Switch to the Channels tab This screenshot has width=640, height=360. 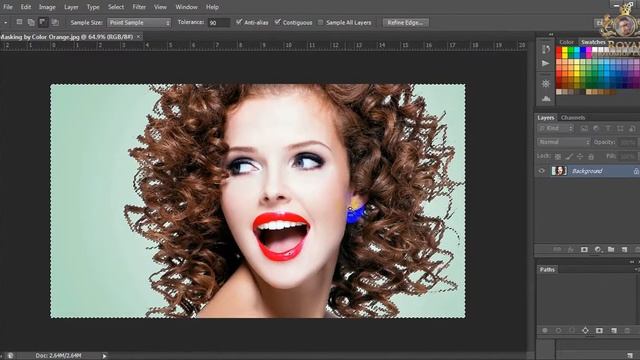pyautogui.click(x=573, y=118)
